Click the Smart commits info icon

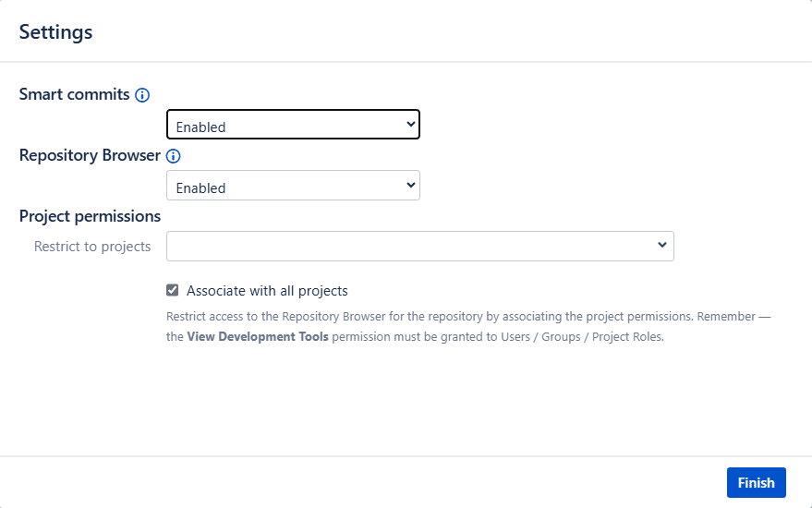142,95
